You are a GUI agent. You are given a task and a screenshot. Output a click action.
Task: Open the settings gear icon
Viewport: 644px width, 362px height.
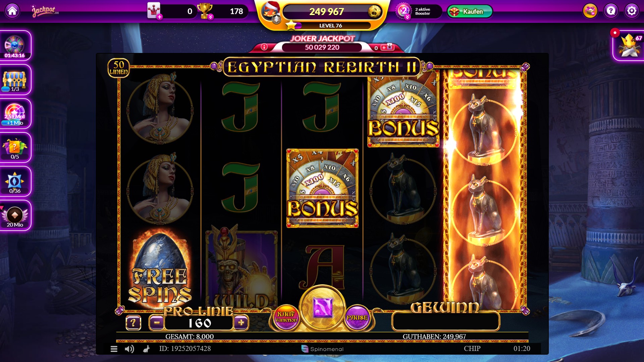[x=631, y=11]
